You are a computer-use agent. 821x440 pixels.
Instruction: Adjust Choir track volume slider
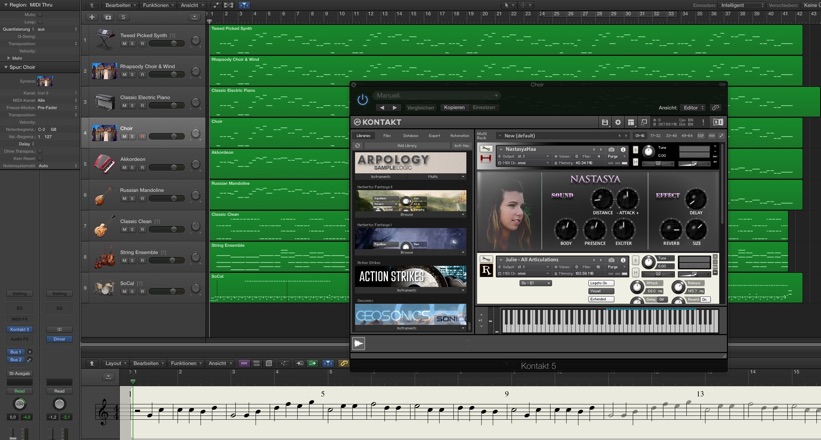point(167,136)
